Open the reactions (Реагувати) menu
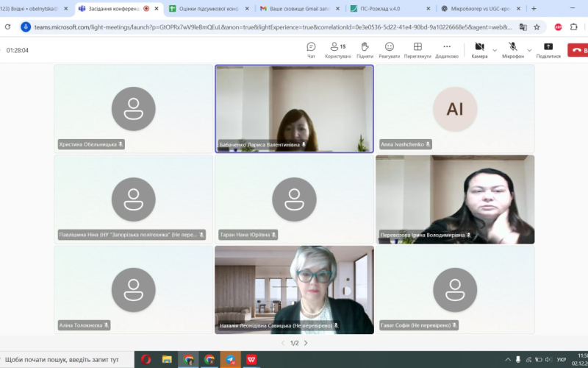588x368 pixels. (389, 49)
